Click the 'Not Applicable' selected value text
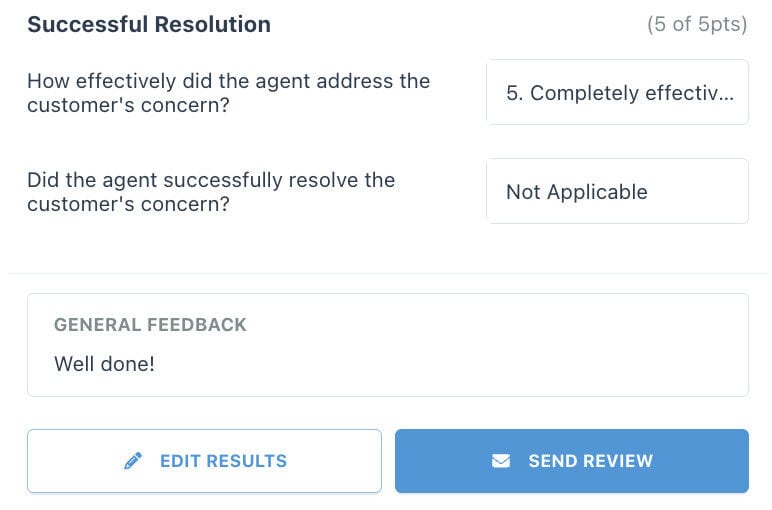Viewport: 772px width, 510px height. [577, 192]
